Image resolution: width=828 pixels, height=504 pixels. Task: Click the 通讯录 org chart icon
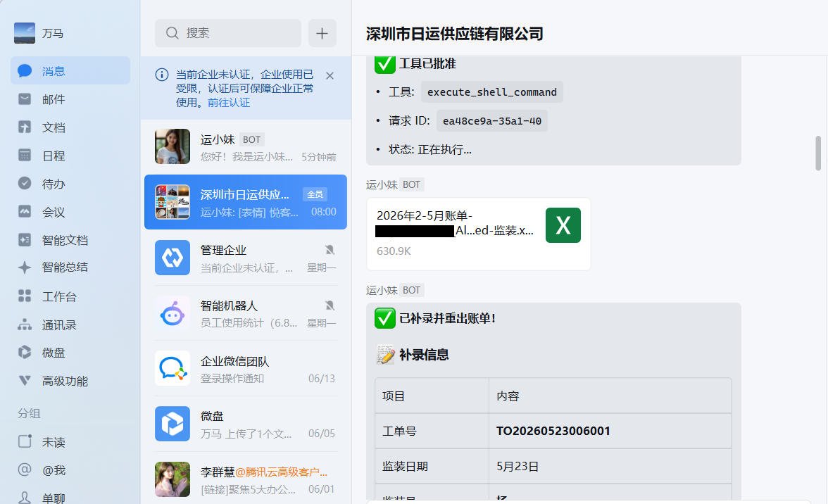[x=25, y=325]
